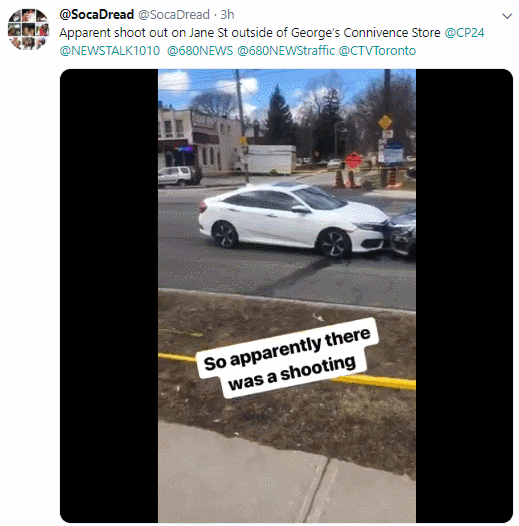
Task: Click the black left letterbox of video
Action: click(109, 295)
